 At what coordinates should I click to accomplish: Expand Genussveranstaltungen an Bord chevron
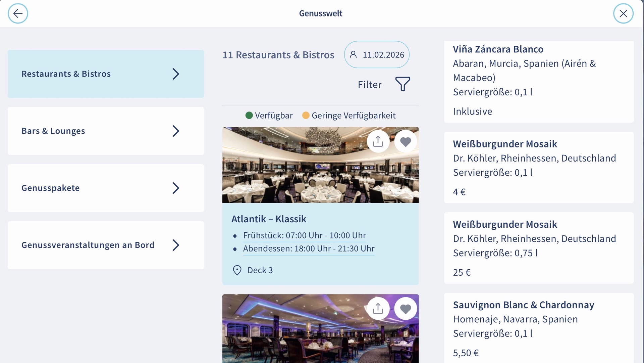pyautogui.click(x=176, y=245)
